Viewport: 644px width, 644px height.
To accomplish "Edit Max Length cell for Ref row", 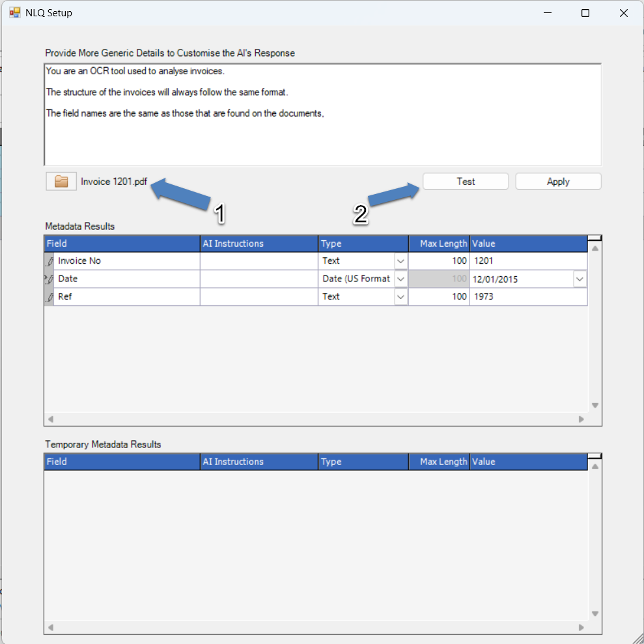I will [x=438, y=297].
